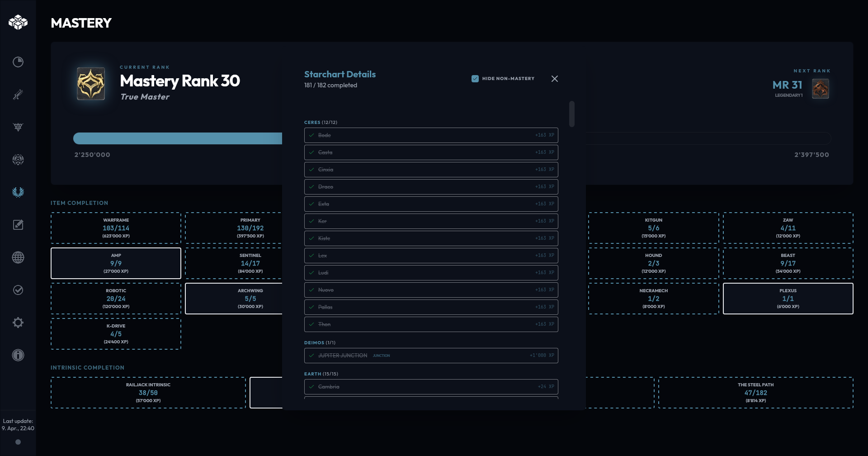Toggle the Jupiter Junction completed checkmark
The image size is (868, 456).
pos(311,356)
